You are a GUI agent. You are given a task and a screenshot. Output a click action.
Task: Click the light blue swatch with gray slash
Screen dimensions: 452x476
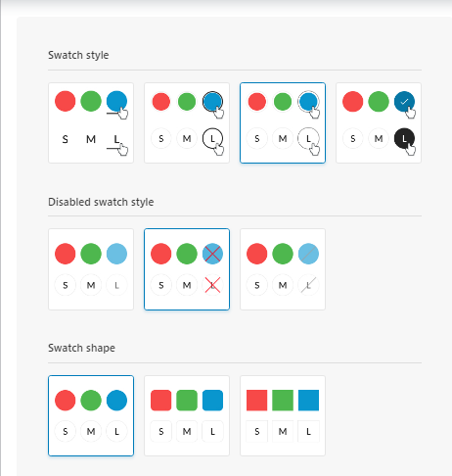click(x=308, y=254)
